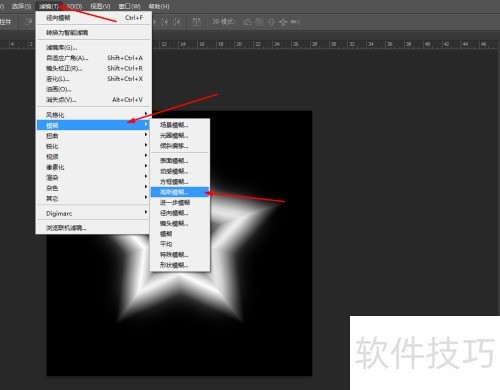Choose 液化(L)... filter
Viewport: 500px width, 390px height.
94,79
